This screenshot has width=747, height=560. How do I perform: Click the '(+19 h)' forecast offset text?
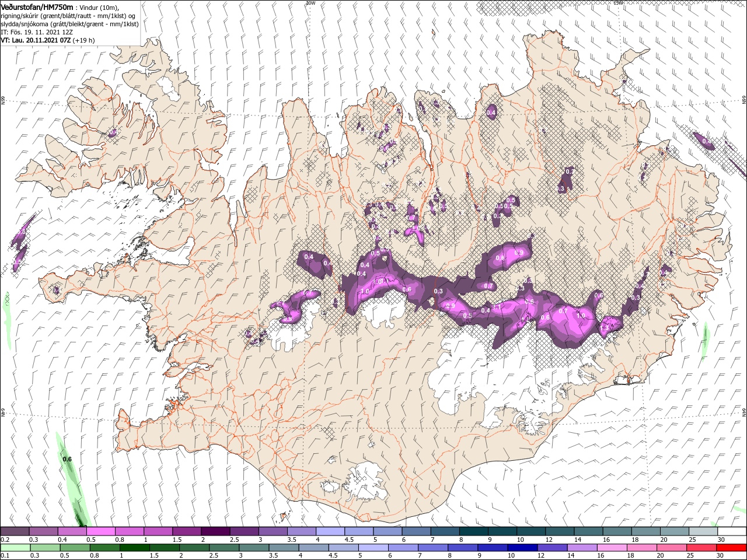pos(84,40)
